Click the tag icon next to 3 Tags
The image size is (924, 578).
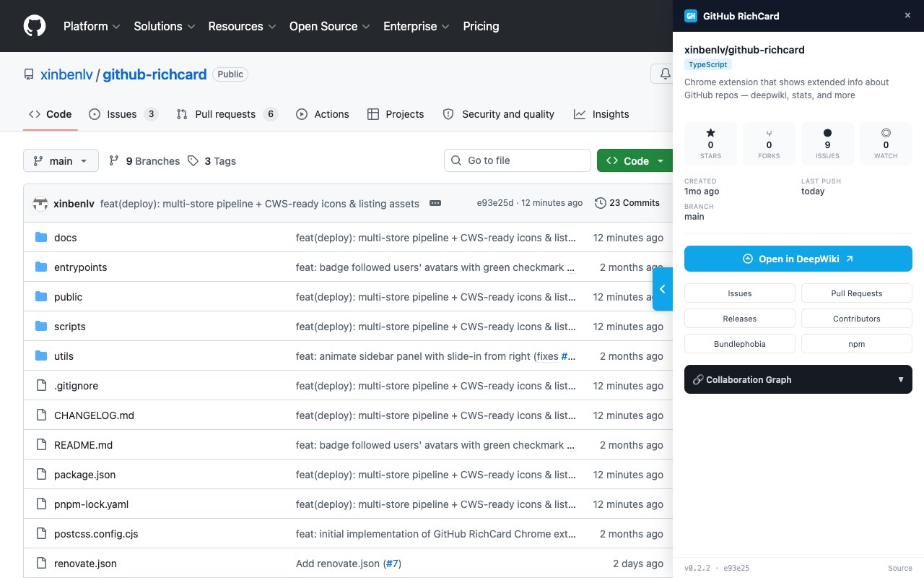pos(193,160)
